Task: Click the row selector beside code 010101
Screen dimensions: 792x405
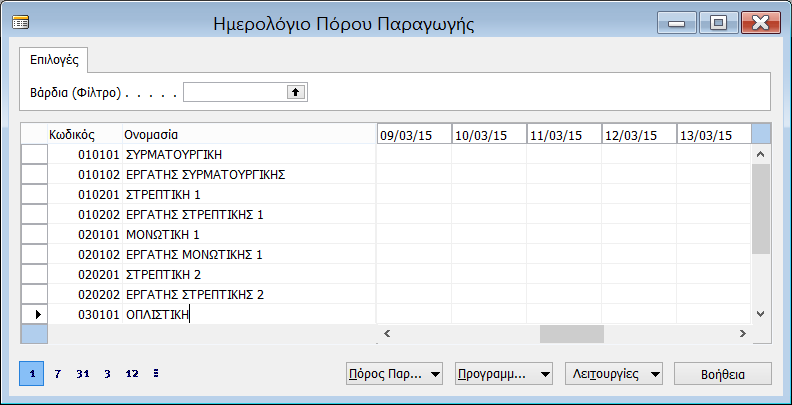Action: pyautogui.click(x=34, y=154)
